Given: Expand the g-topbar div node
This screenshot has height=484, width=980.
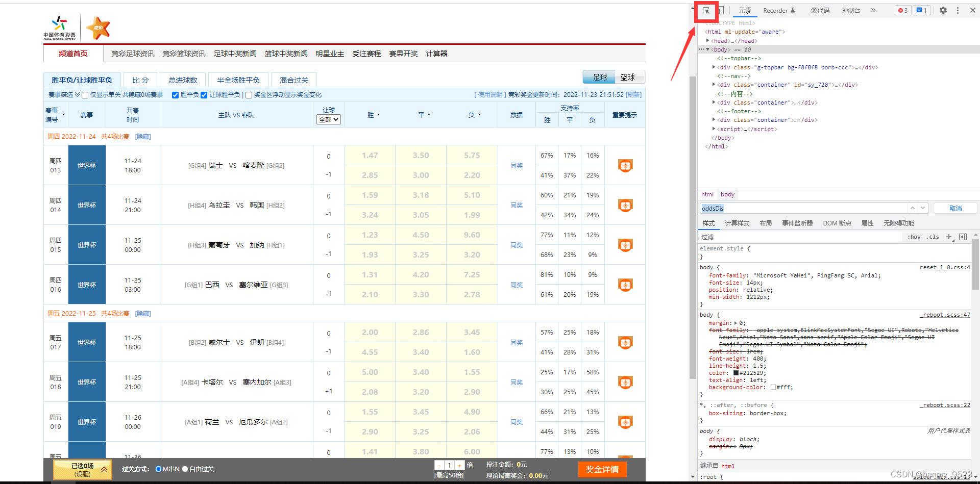Looking at the screenshot, I should coord(714,67).
